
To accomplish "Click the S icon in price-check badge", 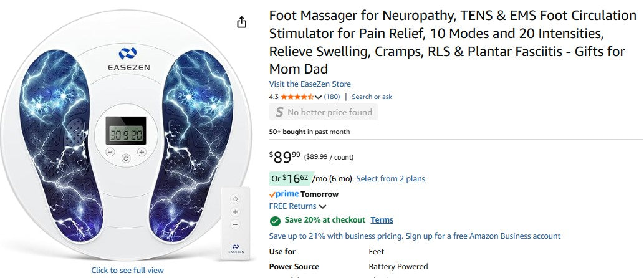I will 279,112.
